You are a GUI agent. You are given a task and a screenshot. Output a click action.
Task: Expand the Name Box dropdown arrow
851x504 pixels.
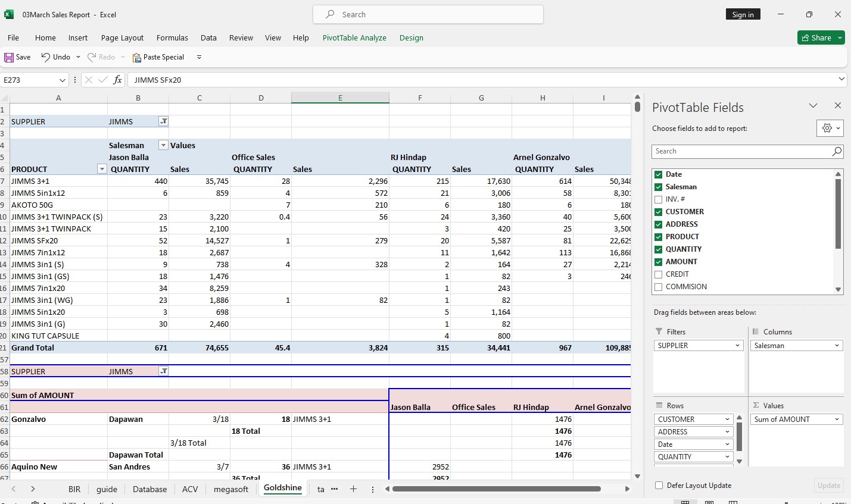click(x=63, y=80)
